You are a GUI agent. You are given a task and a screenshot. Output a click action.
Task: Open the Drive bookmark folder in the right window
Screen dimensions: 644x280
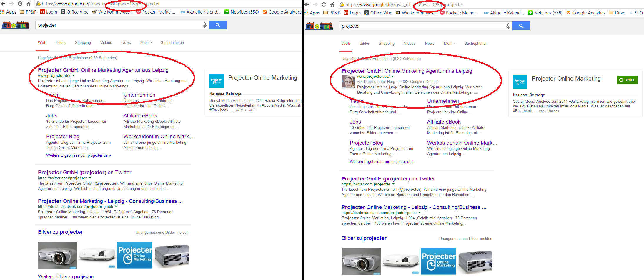tap(617, 13)
